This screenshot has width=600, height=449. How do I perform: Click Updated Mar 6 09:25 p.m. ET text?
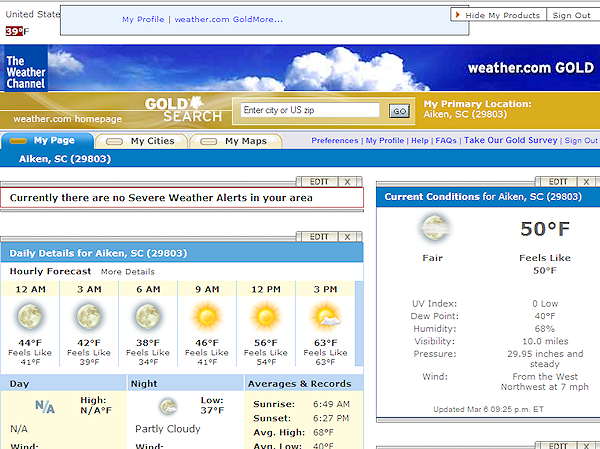(488, 409)
